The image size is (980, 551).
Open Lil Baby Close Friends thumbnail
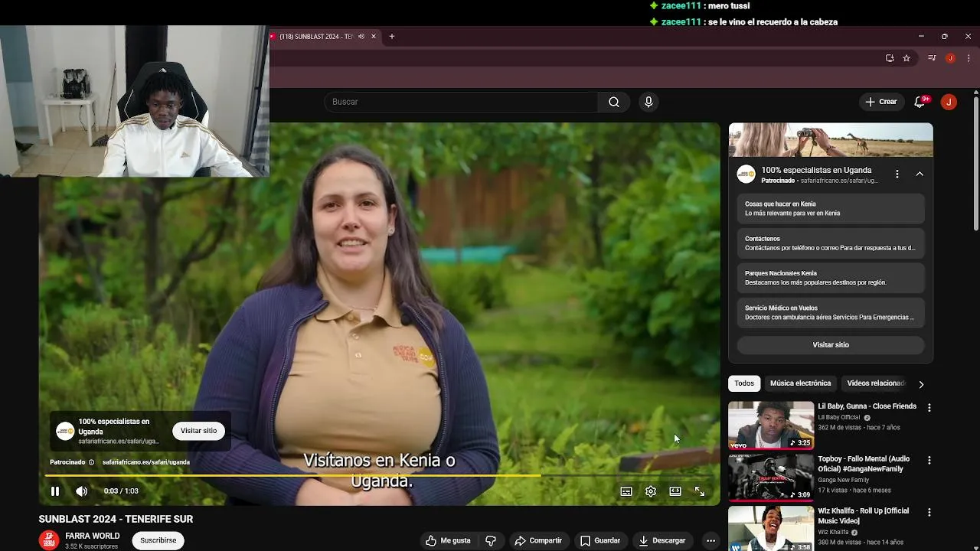(771, 425)
